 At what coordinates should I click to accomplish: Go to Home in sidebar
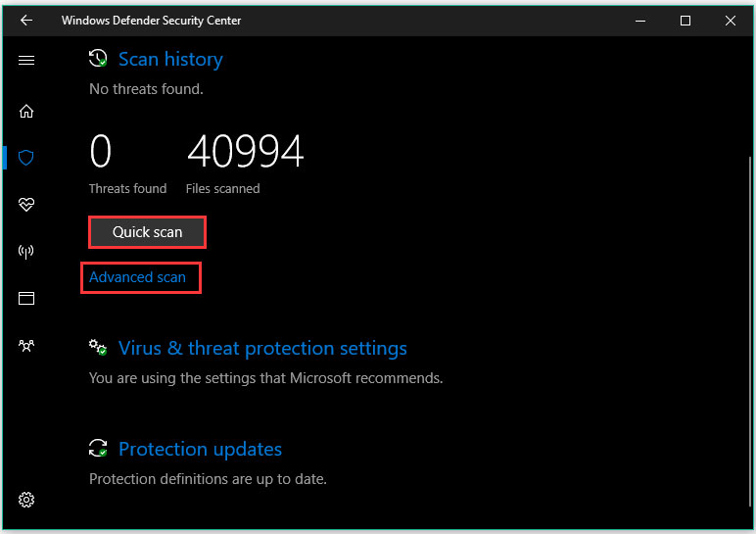[26, 111]
